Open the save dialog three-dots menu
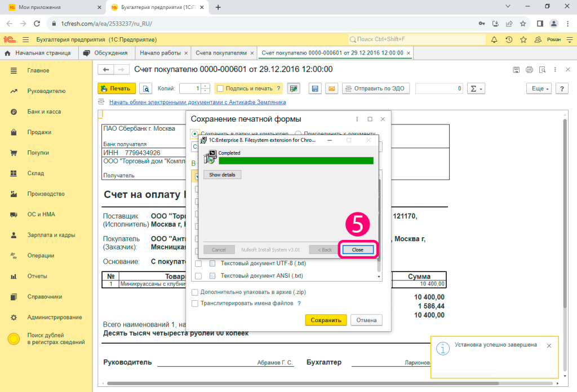Screen dimensions: 577x392 point(357,119)
